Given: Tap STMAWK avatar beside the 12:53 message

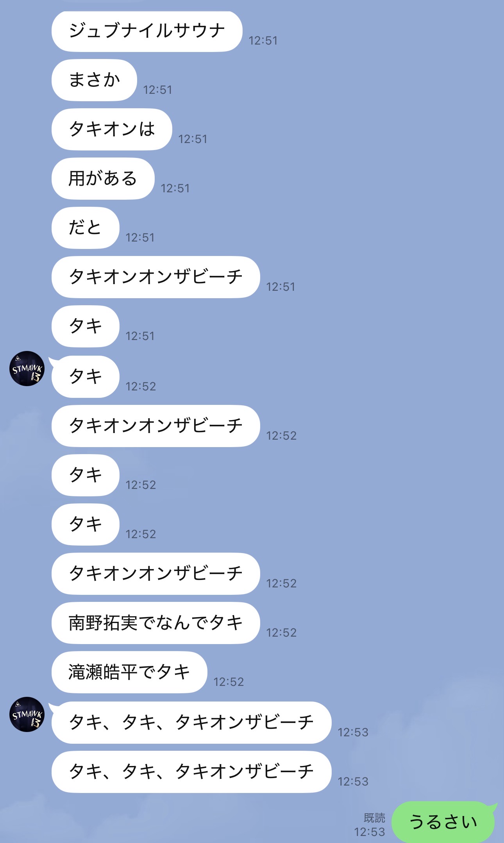Looking at the screenshot, I should (27, 714).
